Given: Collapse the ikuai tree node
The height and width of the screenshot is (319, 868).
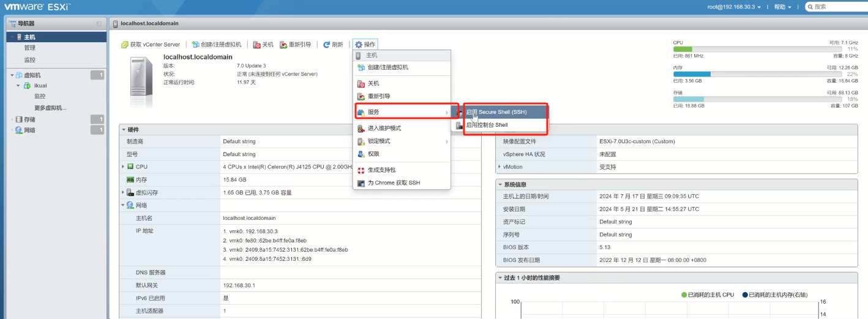Looking at the screenshot, I should coord(19,86).
